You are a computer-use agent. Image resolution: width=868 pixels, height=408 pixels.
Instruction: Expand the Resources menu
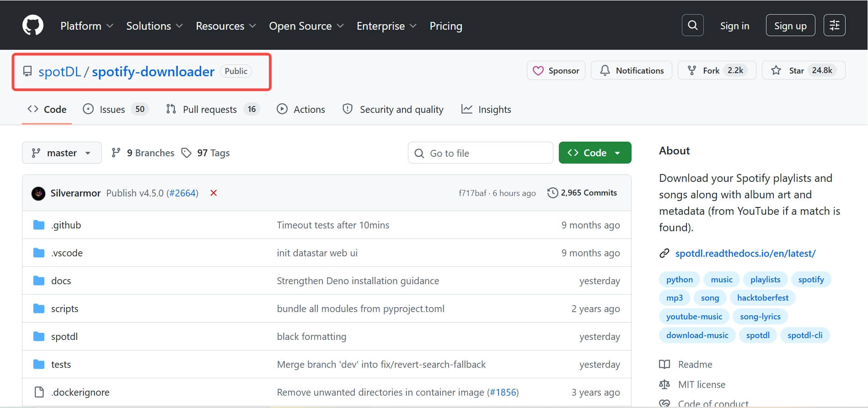pos(226,26)
